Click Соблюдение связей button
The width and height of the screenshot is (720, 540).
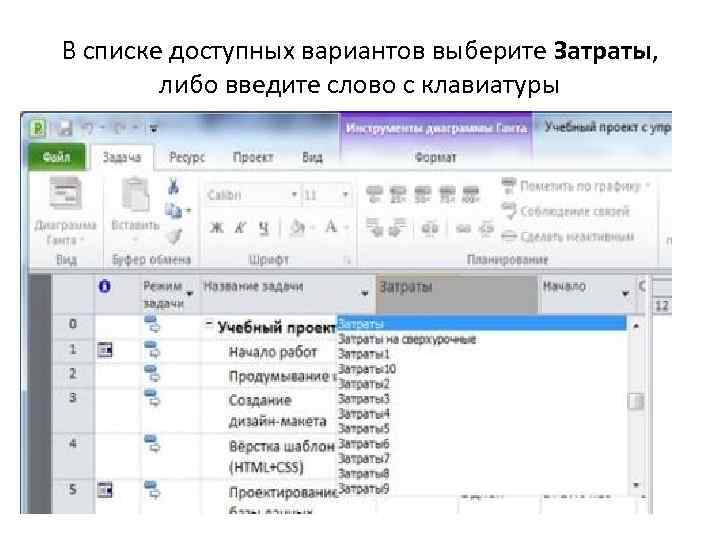pyautogui.click(x=566, y=211)
